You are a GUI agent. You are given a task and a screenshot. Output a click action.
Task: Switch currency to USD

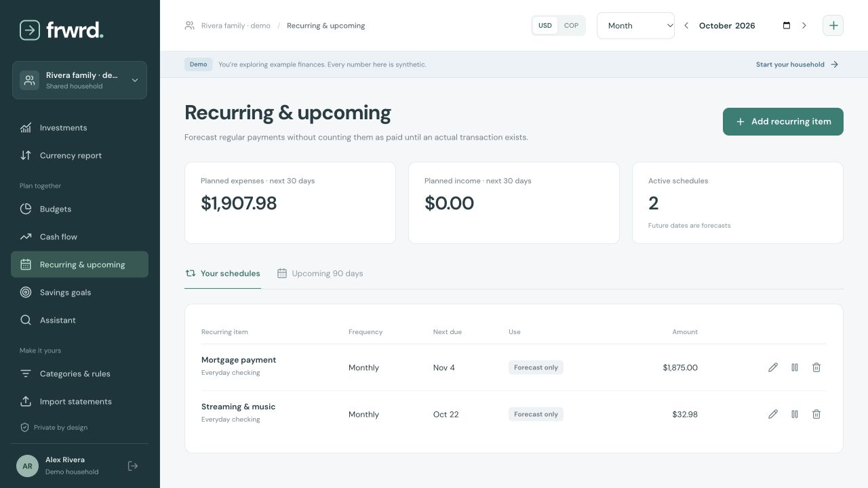point(545,26)
